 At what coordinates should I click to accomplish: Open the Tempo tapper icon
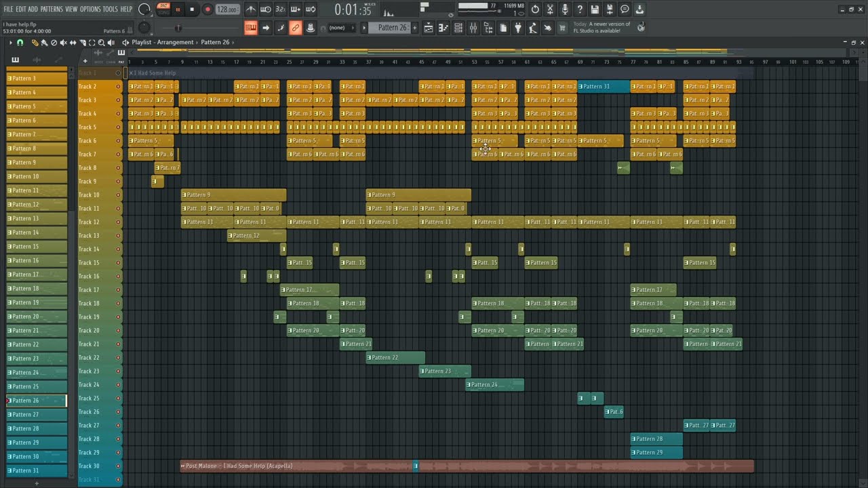click(533, 28)
